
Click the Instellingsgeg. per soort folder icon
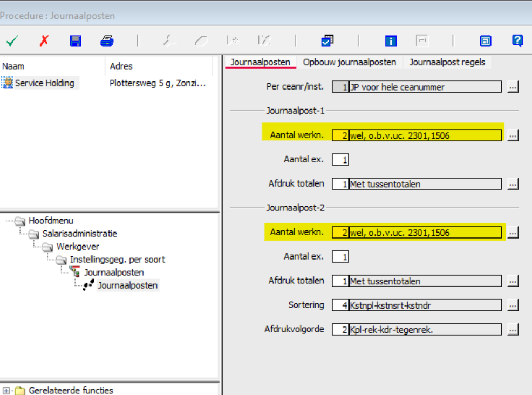coord(62,260)
